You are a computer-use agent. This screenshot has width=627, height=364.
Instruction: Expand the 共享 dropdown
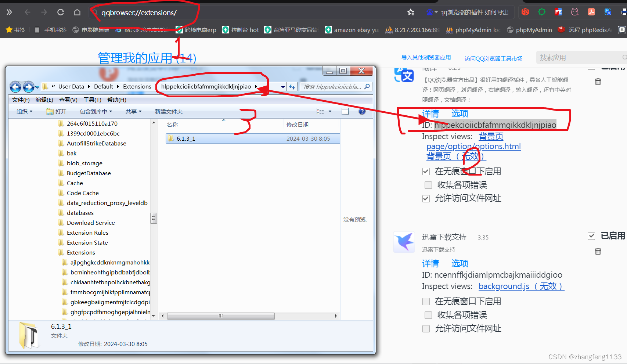click(x=133, y=111)
